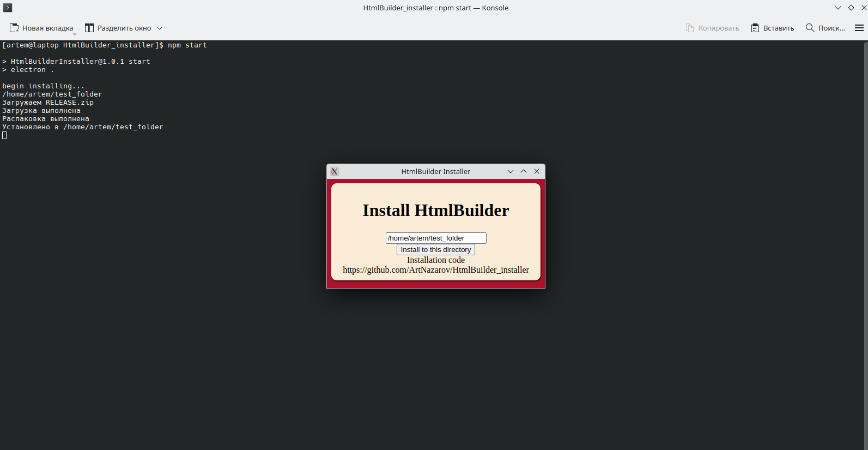Image resolution: width=868 pixels, height=450 pixels.
Task: Click the 'Установлено в /home/artem/test_folder' line
Action: 83,127
